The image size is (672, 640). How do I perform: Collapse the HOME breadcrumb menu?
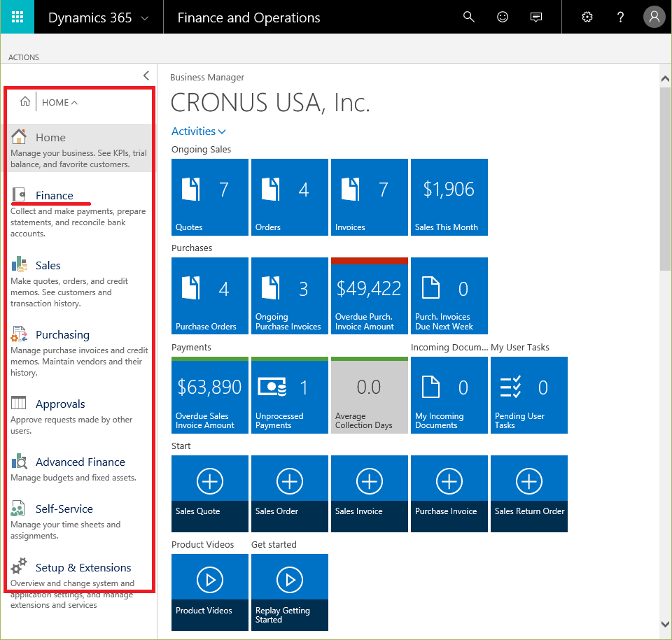(x=59, y=102)
